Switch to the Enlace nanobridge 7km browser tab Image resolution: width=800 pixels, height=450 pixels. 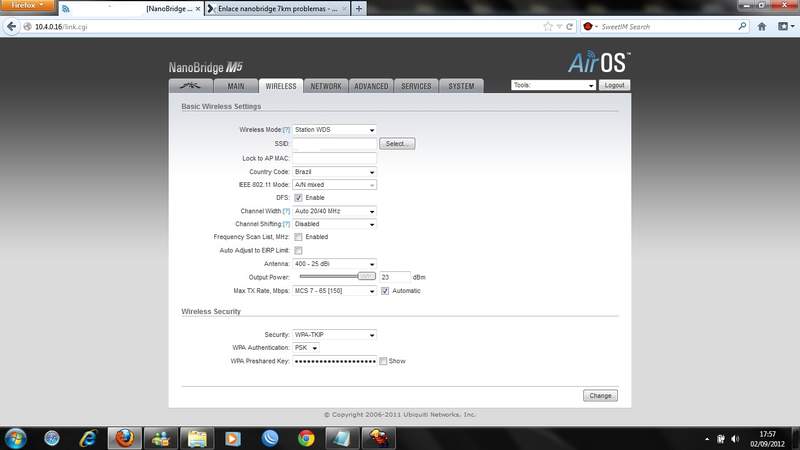278,9
